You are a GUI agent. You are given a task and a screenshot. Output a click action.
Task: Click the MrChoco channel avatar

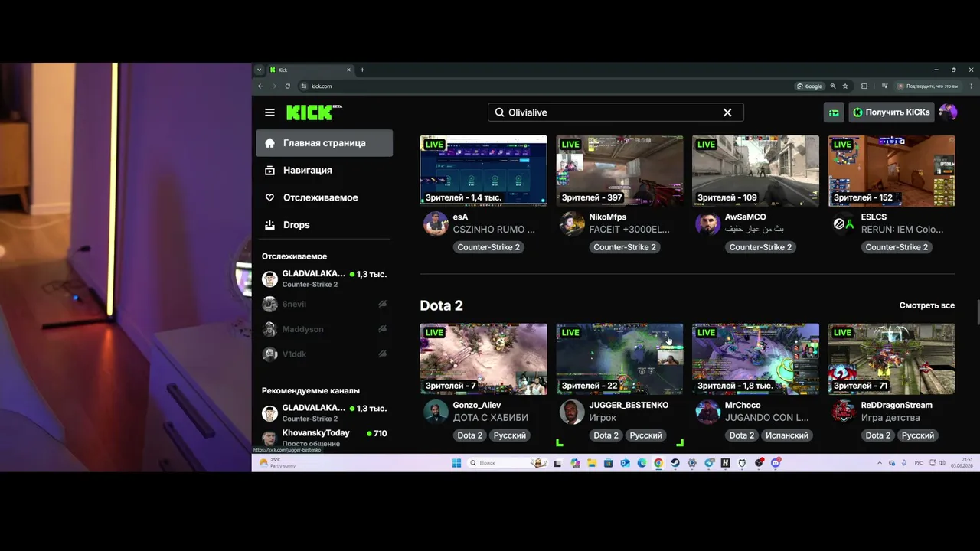tap(707, 412)
